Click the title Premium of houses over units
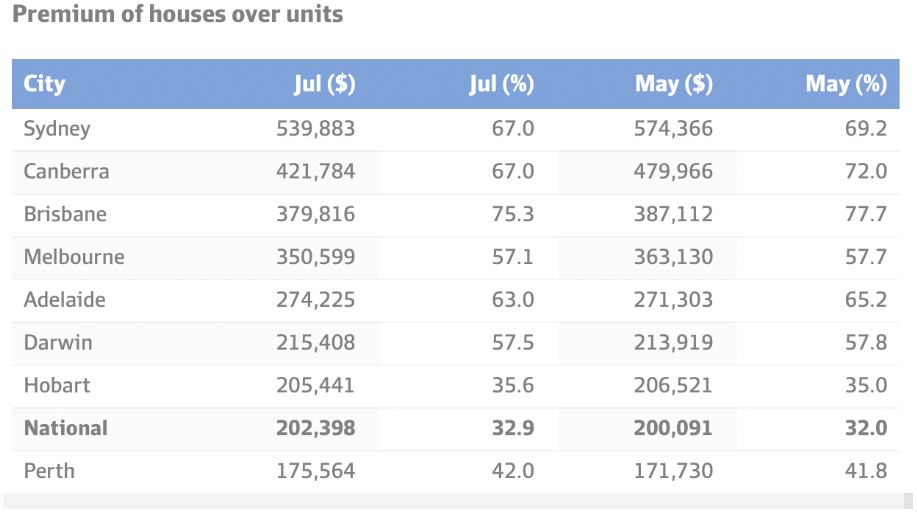 click(177, 15)
